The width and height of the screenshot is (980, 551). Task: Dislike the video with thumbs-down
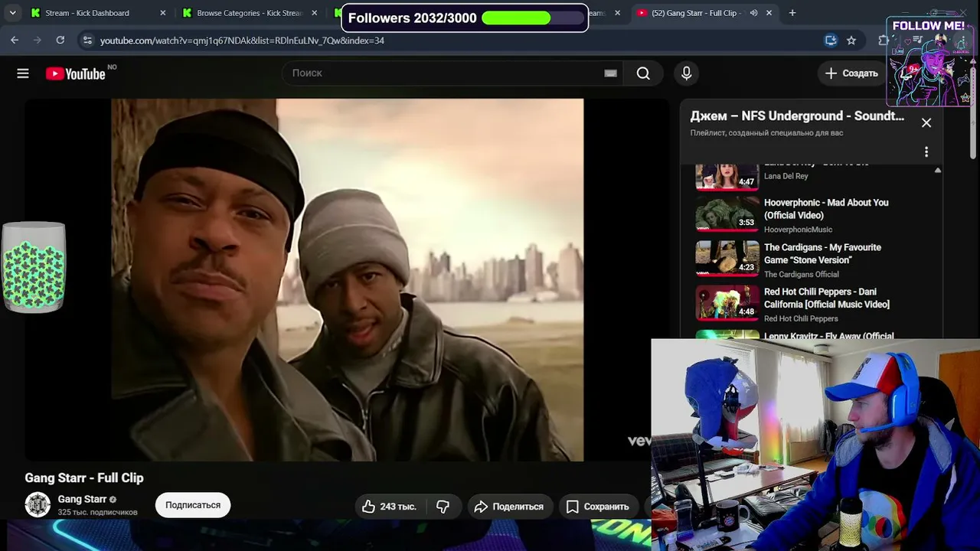[x=443, y=507]
